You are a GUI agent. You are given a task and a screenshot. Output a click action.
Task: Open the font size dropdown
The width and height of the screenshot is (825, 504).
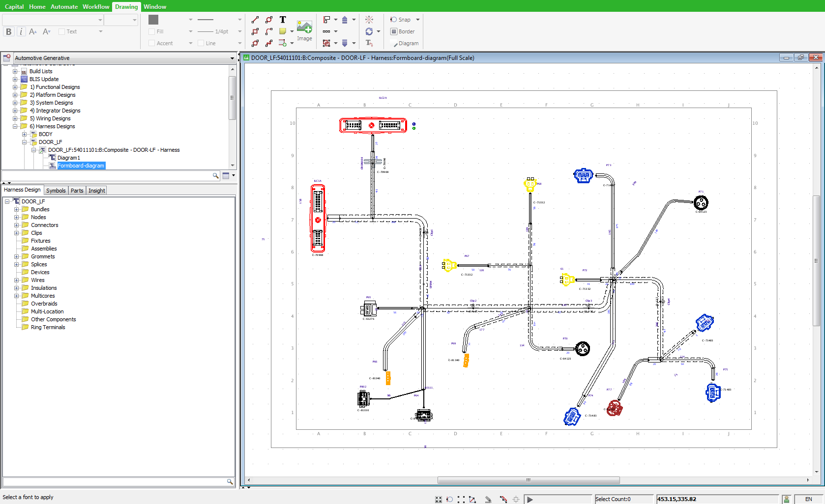click(x=135, y=20)
